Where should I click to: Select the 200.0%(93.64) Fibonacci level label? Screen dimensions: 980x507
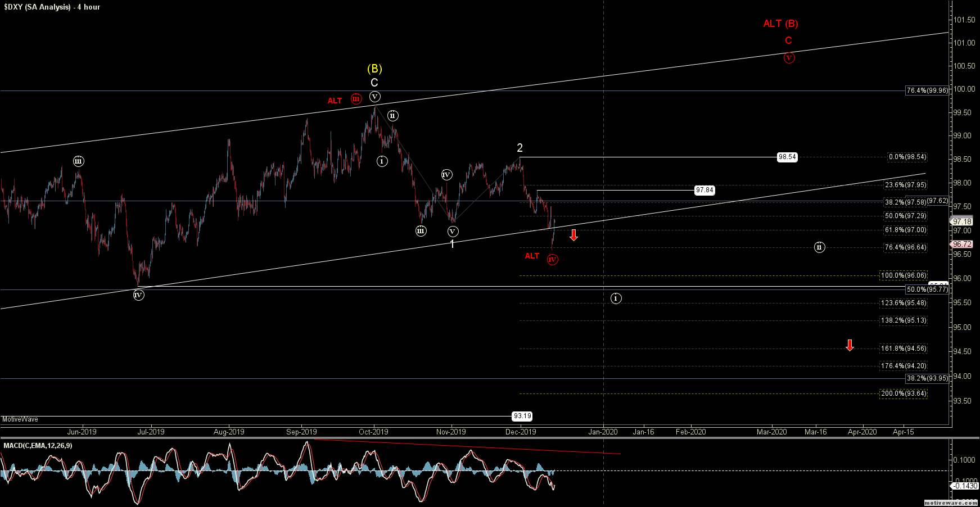click(904, 393)
